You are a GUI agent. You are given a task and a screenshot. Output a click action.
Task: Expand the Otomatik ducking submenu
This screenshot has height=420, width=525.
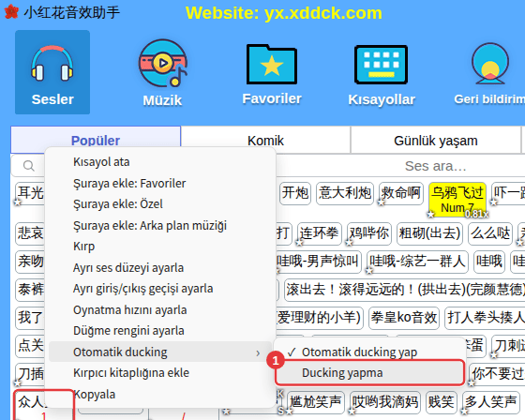click(x=160, y=352)
